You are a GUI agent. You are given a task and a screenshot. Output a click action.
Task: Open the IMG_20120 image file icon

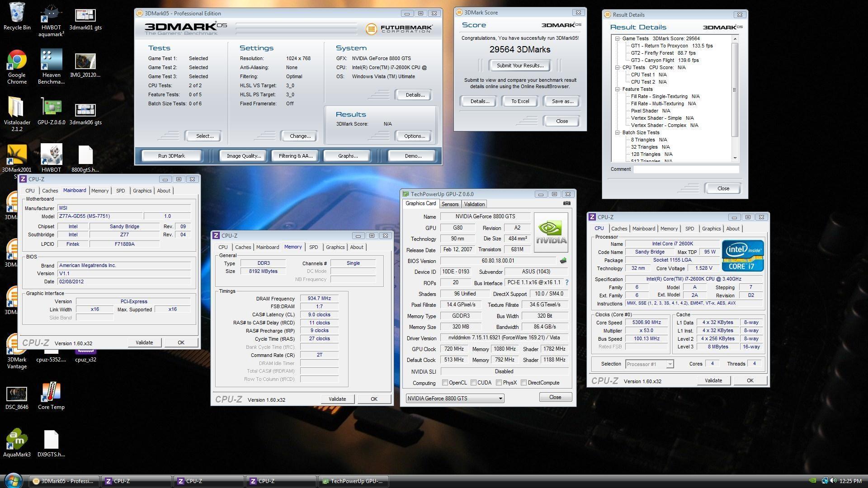pyautogui.click(x=85, y=66)
